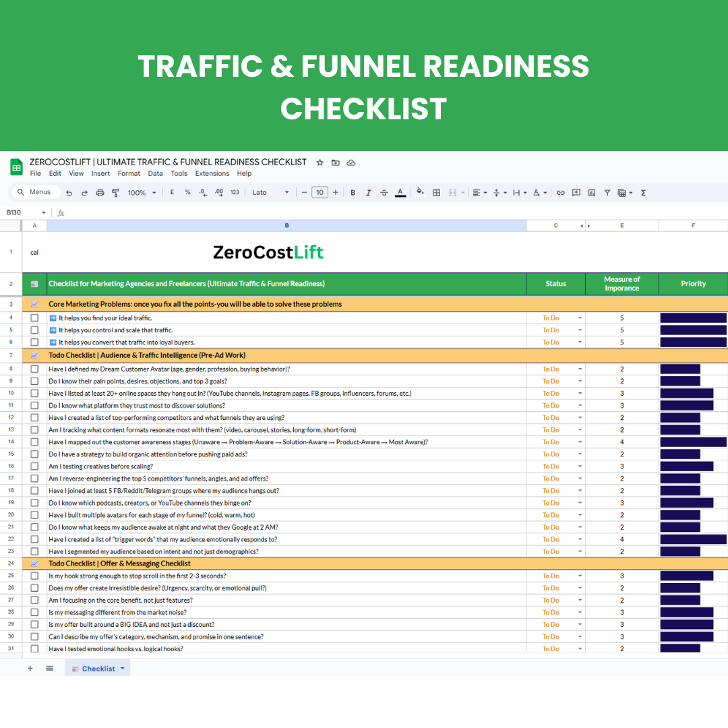Click the Print icon in toolbar
The width and height of the screenshot is (728, 728).
(100, 193)
